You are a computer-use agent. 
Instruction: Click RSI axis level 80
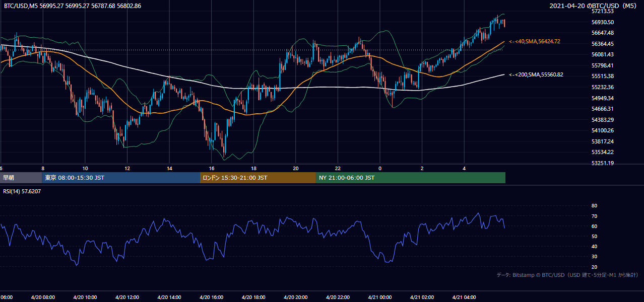pyautogui.click(x=594, y=206)
